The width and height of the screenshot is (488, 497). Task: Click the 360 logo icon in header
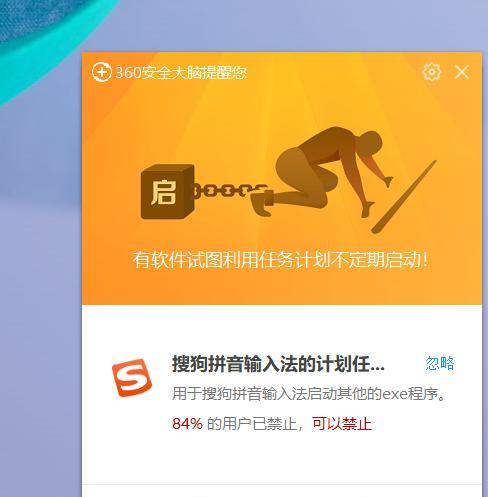click(102, 72)
